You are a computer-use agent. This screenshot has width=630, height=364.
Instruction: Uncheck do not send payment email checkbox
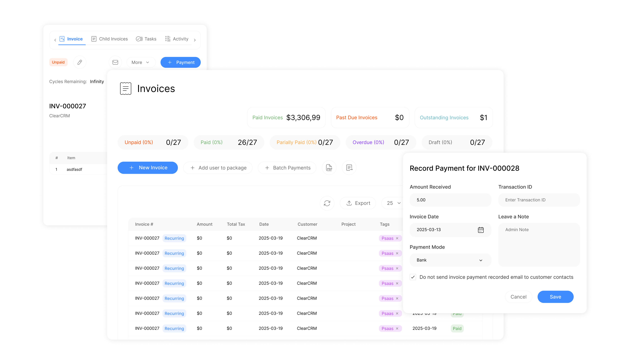(x=413, y=277)
